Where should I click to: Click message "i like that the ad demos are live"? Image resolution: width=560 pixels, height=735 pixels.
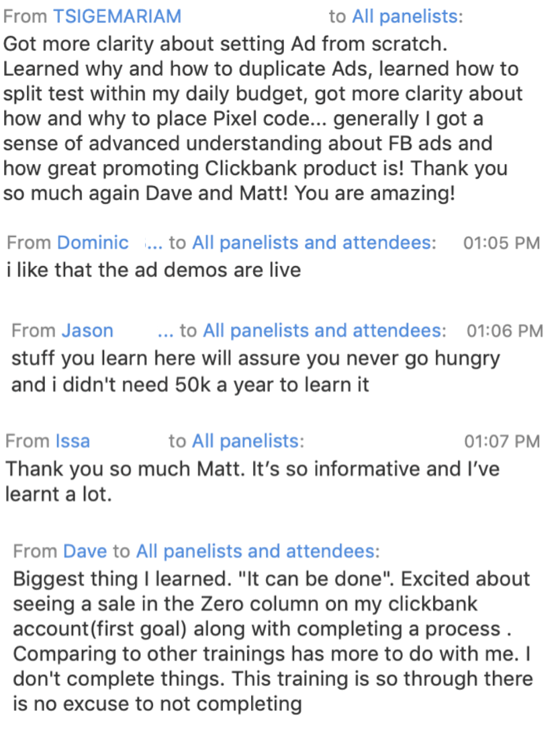(153, 270)
